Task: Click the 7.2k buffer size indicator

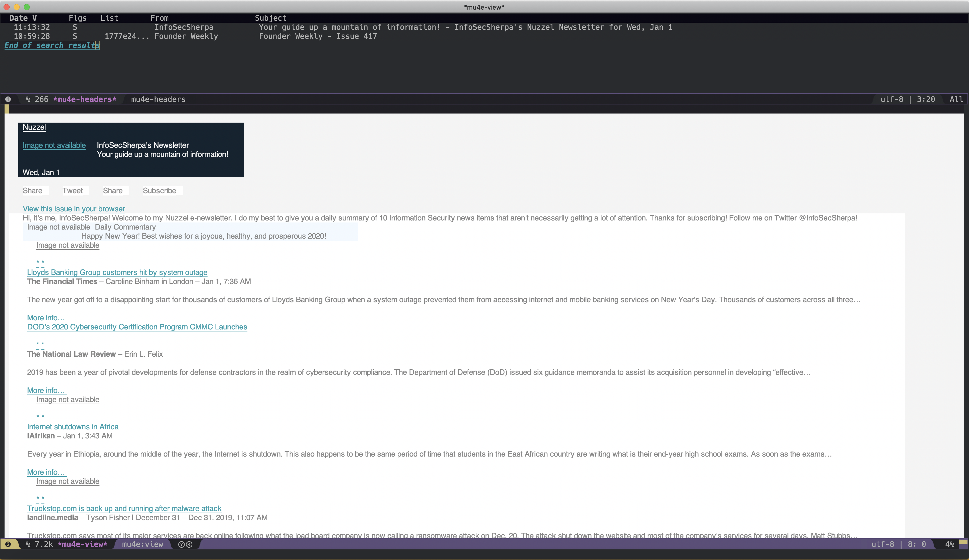Action: point(44,544)
